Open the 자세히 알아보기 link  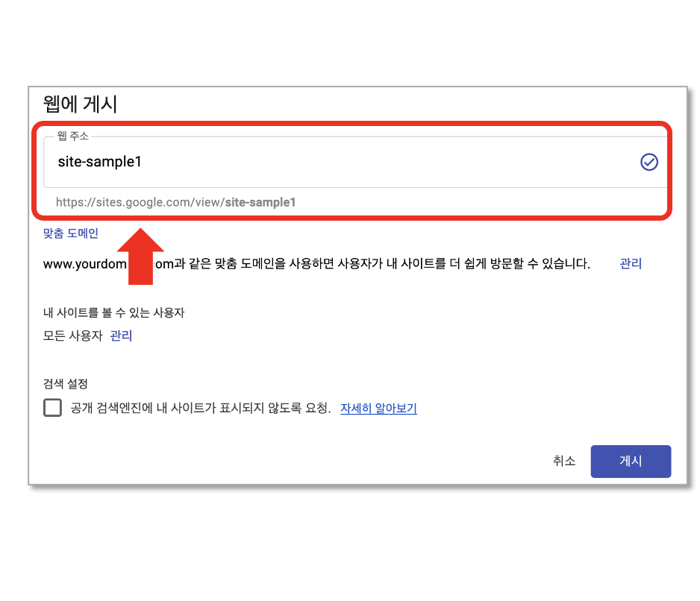click(378, 409)
